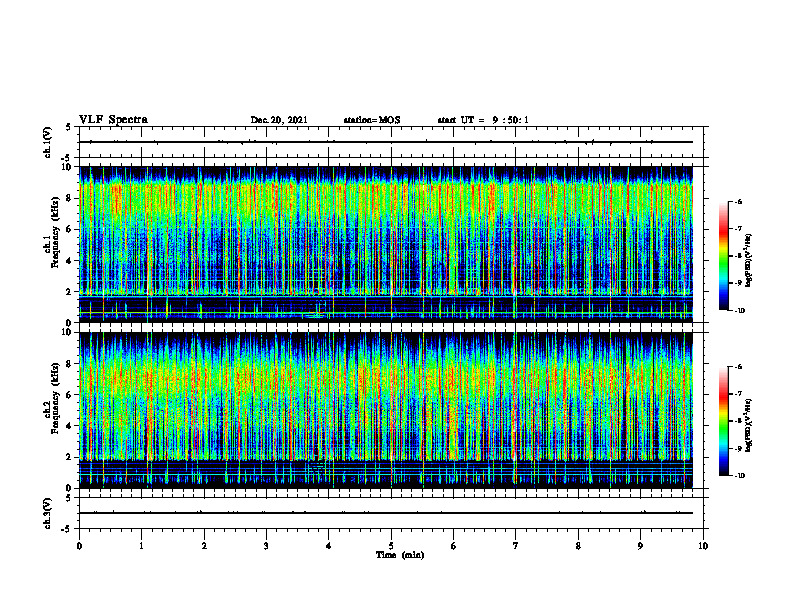Click time axis tick label "10" at bottom right
Image resolution: width=792 pixels, height=612 pixels.
(703, 546)
